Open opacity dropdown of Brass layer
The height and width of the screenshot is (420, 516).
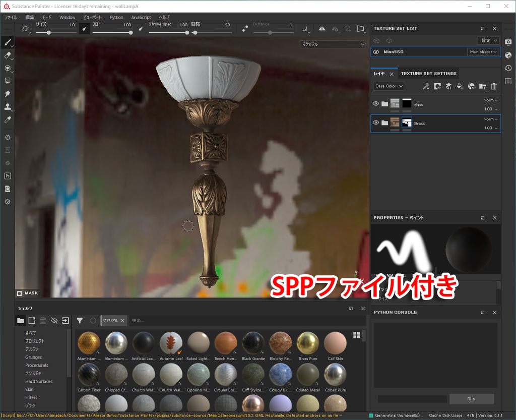point(491,128)
